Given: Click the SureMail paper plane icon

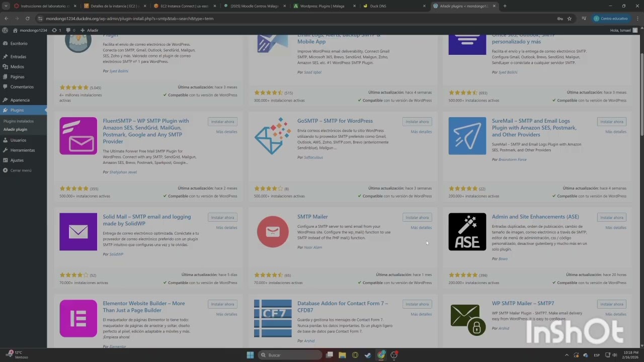Looking at the screenshot, I should 467,136.
